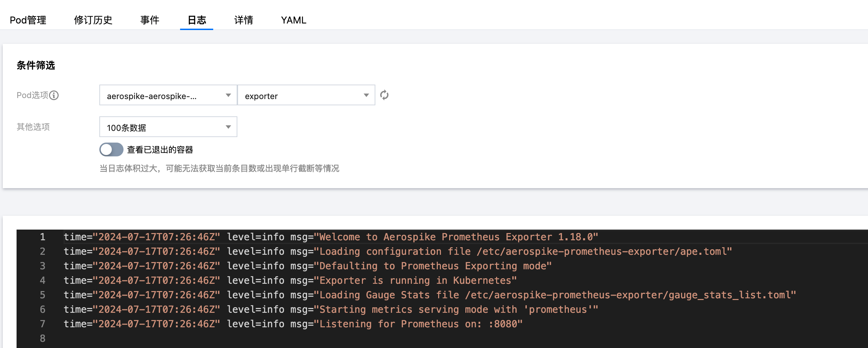Go to the 事件 tab
Screen dimensions: 868x348
point(150,20)
